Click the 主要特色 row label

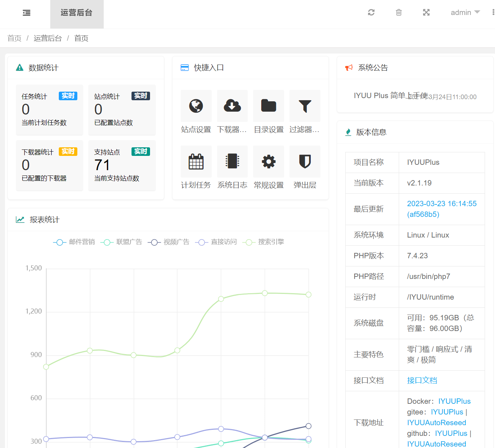click(368, 355)
